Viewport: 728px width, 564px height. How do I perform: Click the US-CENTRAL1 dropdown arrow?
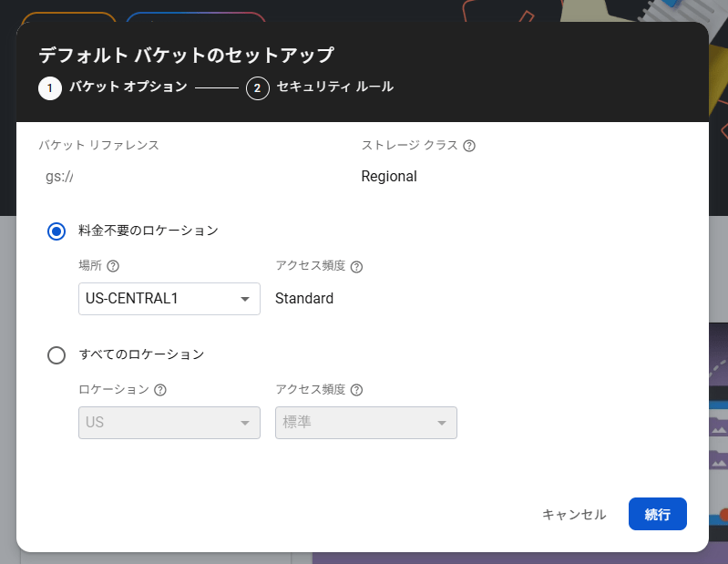pos(245,299)
